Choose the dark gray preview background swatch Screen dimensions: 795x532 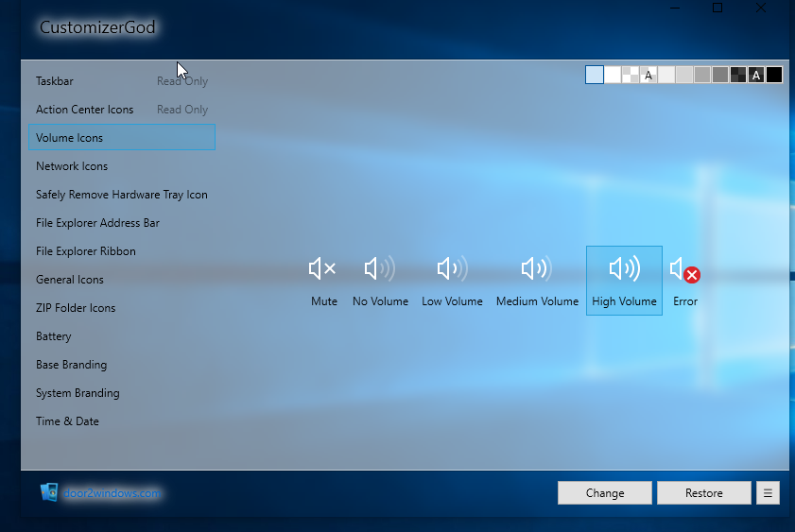click(720, 75)
